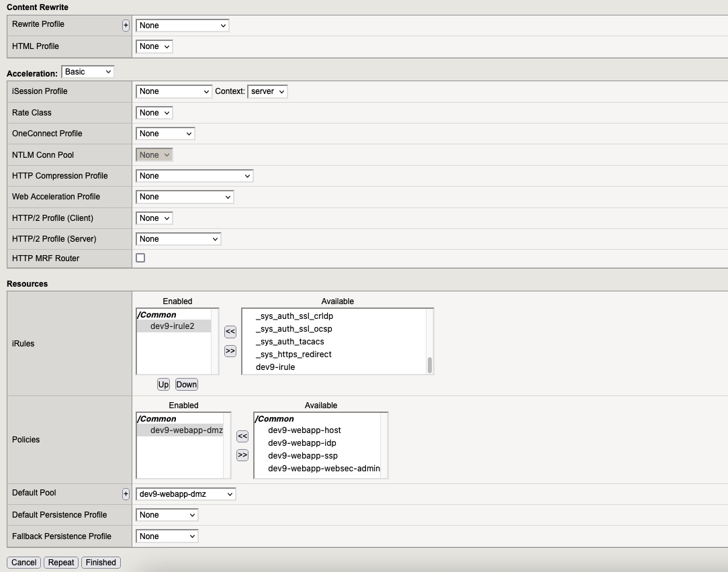Open the OneConnect Profile dropdown
This screenshot has height=572, width=728.
coord(165,134)
